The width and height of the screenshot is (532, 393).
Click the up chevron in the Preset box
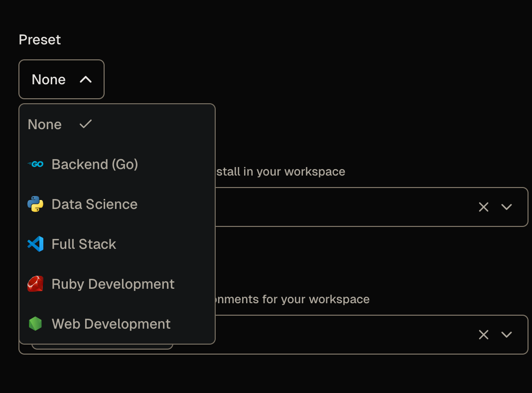86,79
